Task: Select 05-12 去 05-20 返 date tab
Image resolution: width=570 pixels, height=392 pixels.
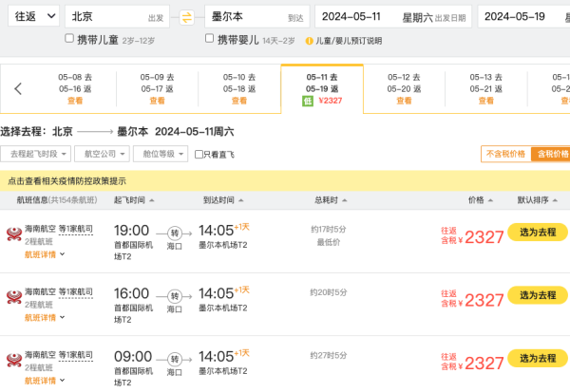Action: click(x=404, y=89)
